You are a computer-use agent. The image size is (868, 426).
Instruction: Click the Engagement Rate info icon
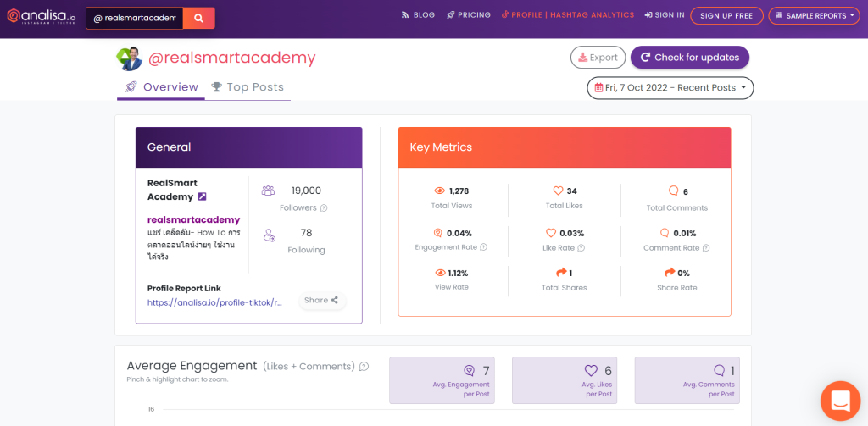tap(483, 248)
